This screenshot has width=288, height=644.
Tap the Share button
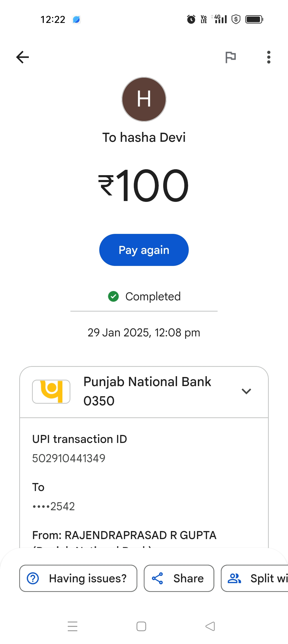(179, 578)
